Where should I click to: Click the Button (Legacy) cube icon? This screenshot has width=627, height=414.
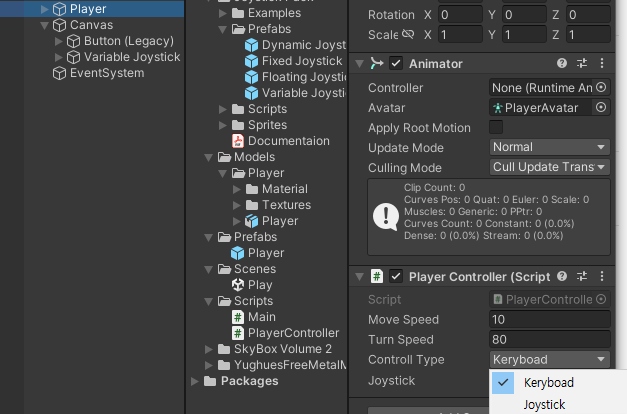pyautogui.click(x=73, y=41)
